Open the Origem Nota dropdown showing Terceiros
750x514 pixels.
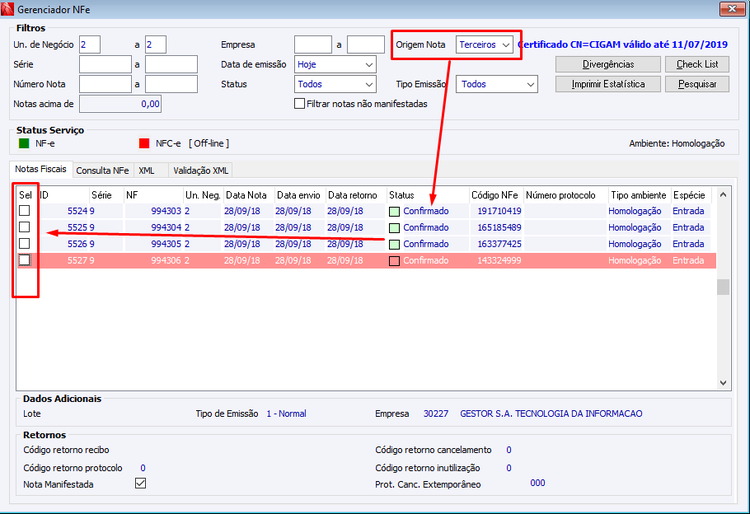click(x=484, y=44)
